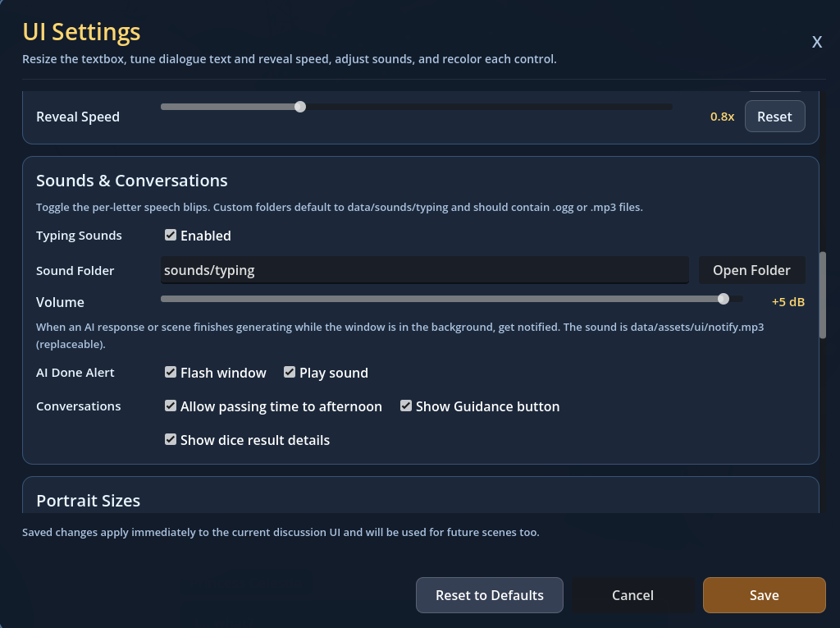Click the Volume slider track's middle
This screenshot has height=628, width=840.
[x=452, y=299]
